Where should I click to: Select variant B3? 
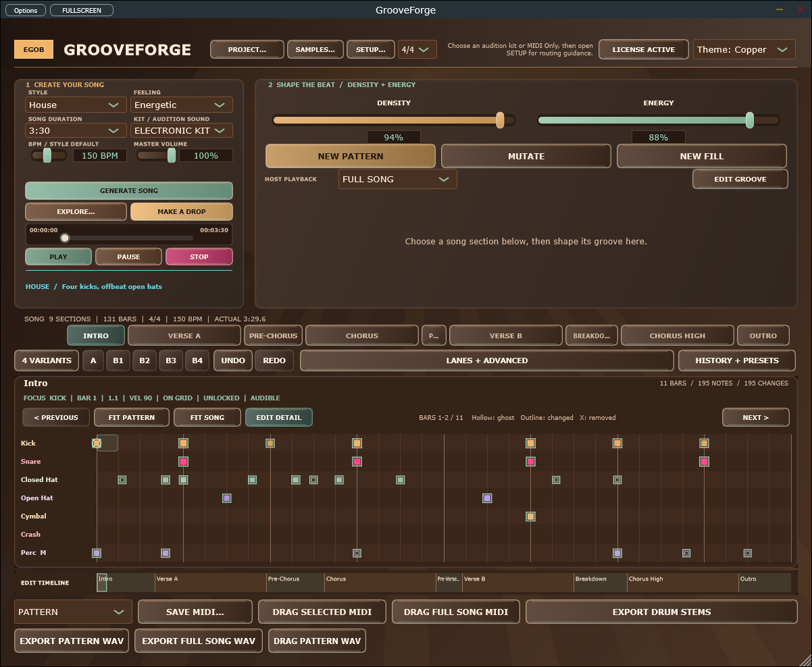pos(171,361)
